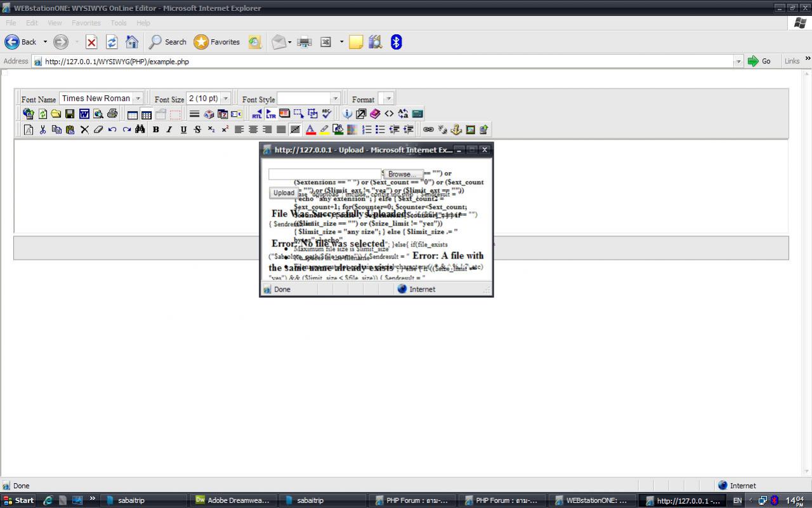Image resolution: width=812 pixels, height=508 pixels.
Task: Click the Paste from Word icon
Action: [x=84, y=114]
